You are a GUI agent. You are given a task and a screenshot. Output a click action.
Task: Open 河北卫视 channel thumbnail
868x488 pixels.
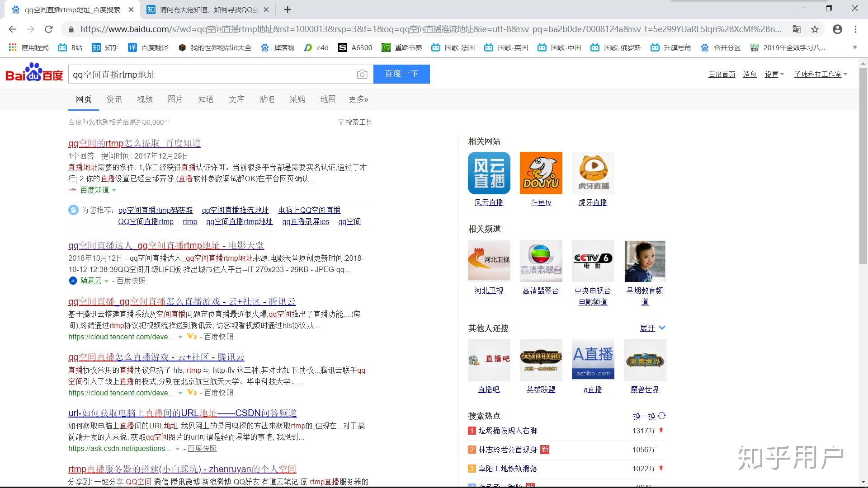tap(489, 261)
